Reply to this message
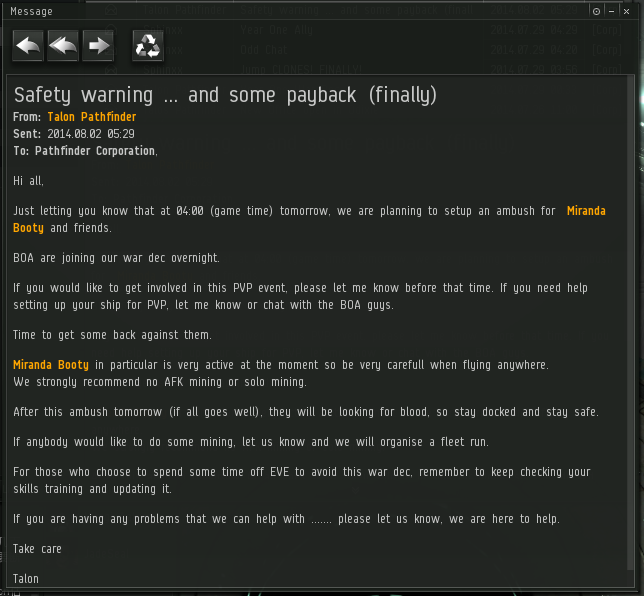 coord(28,46)
